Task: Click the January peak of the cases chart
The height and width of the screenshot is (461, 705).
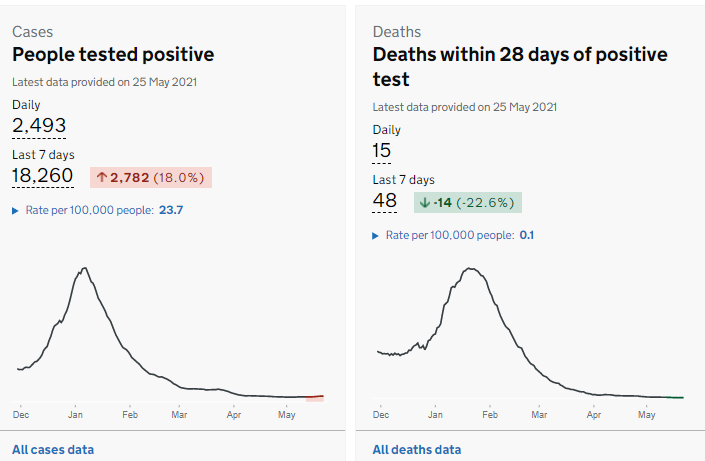Action: tap(85, 268)
